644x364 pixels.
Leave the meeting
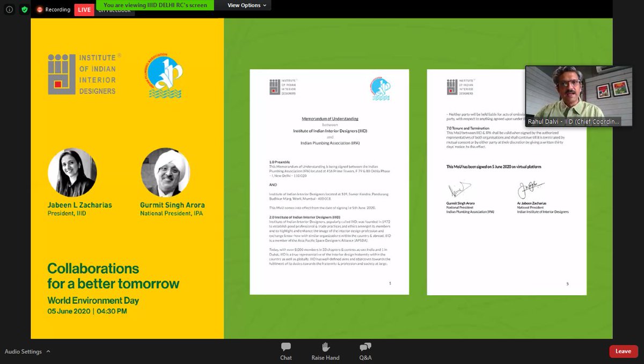click(623, 351)
